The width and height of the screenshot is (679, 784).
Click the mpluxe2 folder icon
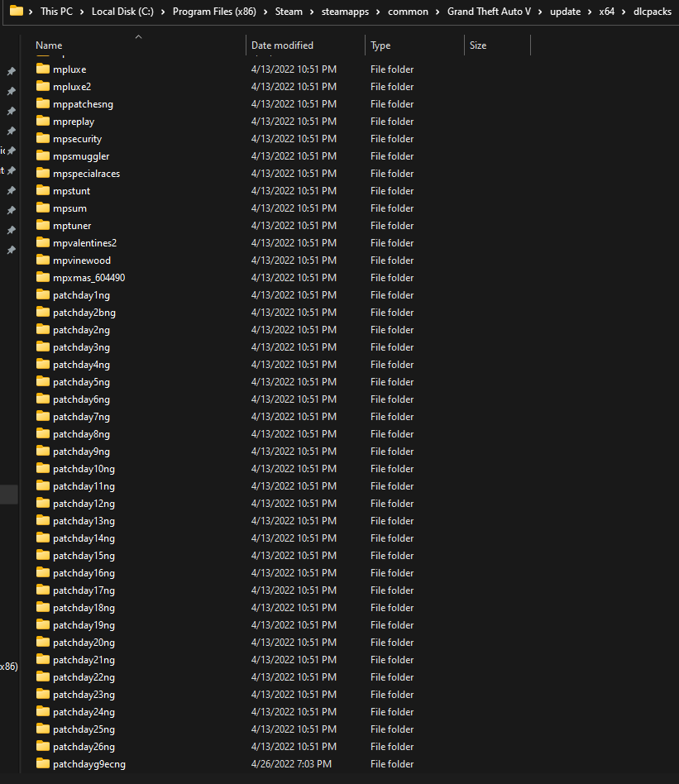43,87
